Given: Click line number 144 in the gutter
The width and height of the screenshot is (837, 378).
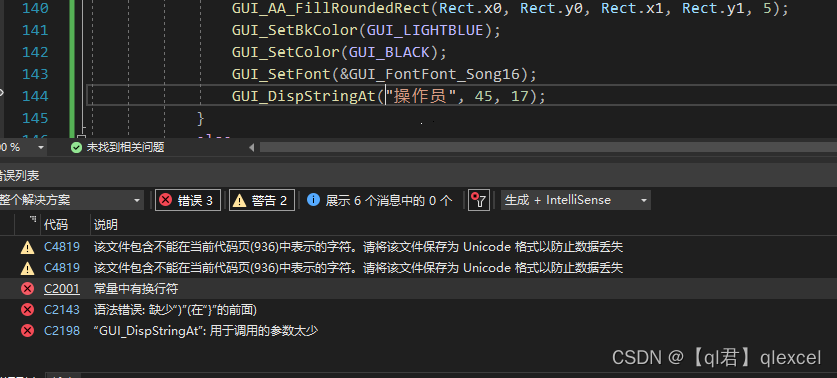Looking at the screenshot, I should pos(35,96).
